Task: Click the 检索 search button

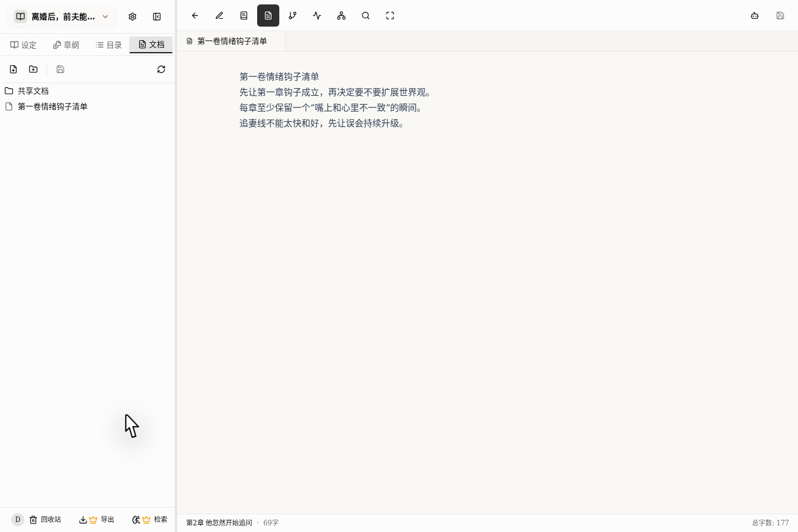Action: [x=150, y=519]
